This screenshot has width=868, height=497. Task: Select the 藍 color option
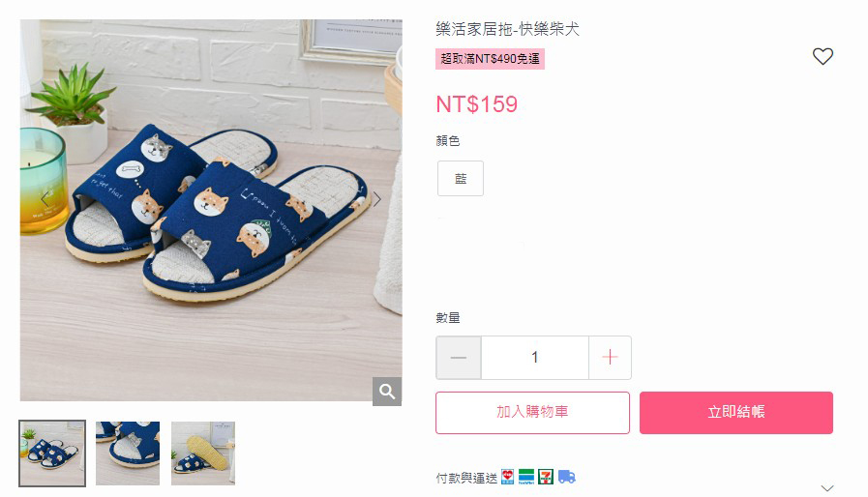coord(461,178)
